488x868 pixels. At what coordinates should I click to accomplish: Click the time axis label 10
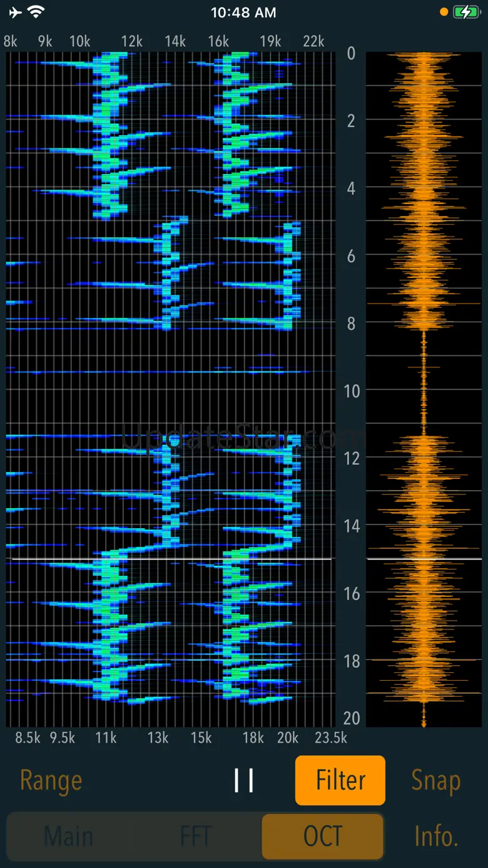point(352,391)
